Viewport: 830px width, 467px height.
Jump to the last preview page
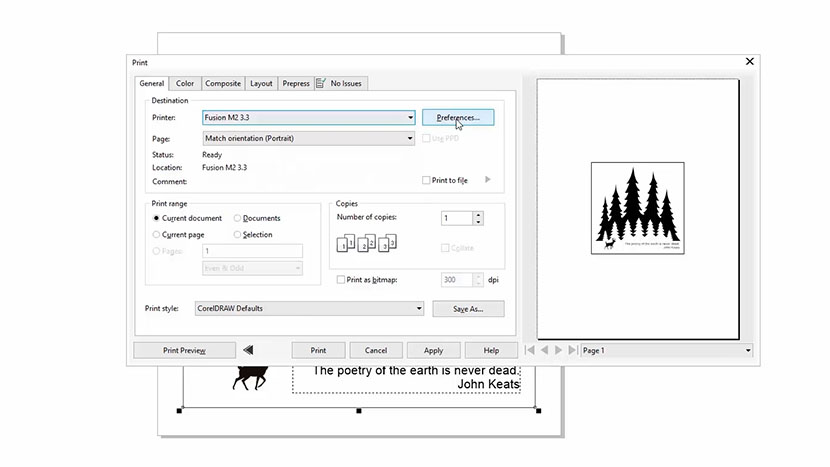pyautogui.click(x=572, y=350)
